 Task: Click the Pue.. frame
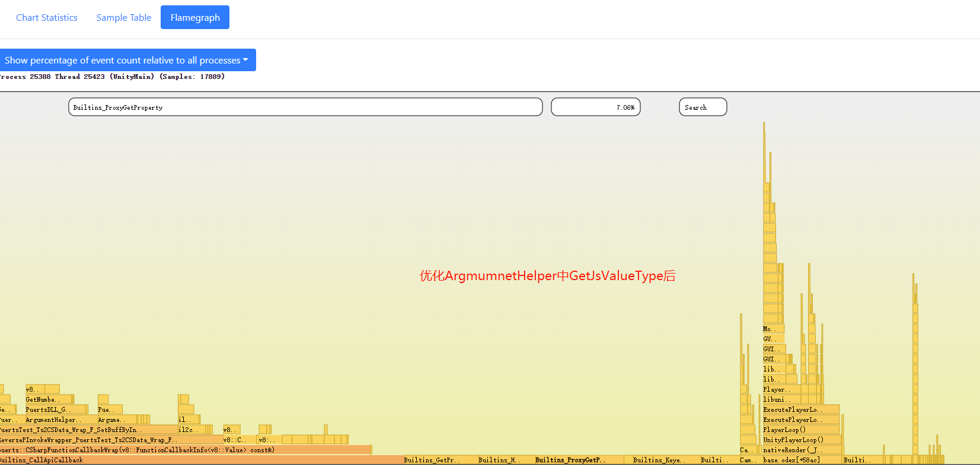pyautogui.click(x=110, y=409)
